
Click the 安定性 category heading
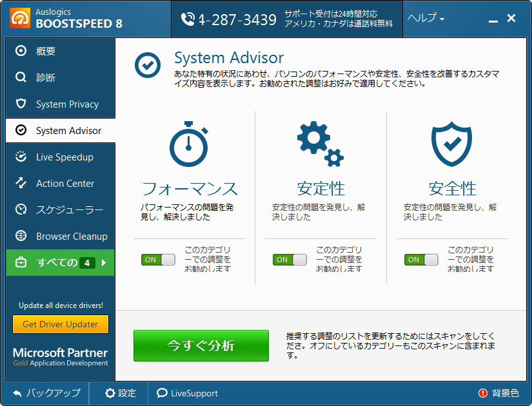pyautogui.click(x=321, y=189)
